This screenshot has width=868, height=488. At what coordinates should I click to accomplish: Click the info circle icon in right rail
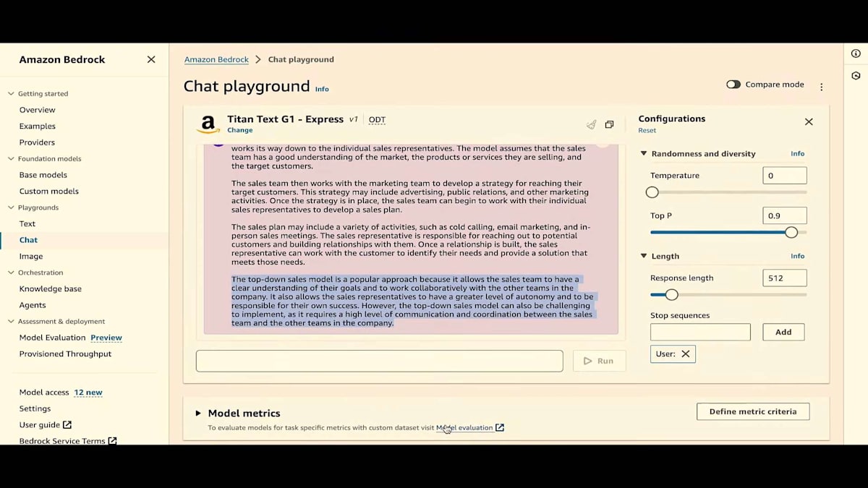[856, 53]
